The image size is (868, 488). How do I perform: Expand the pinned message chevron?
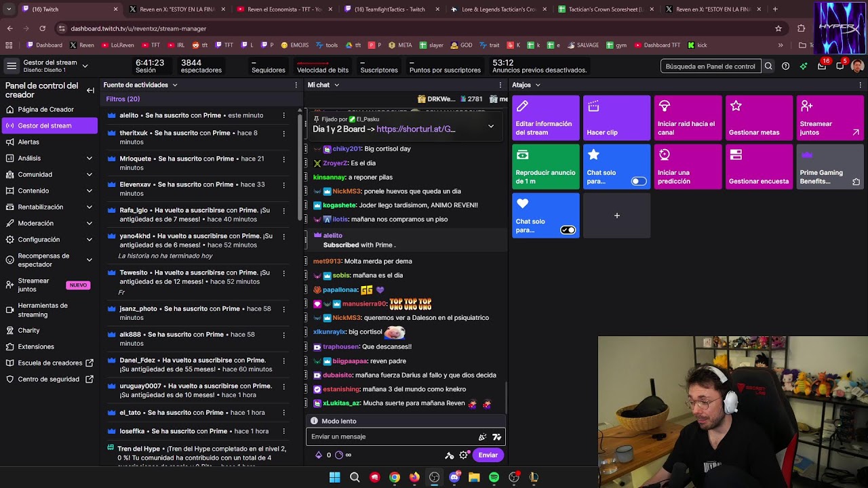coord(491,126)
